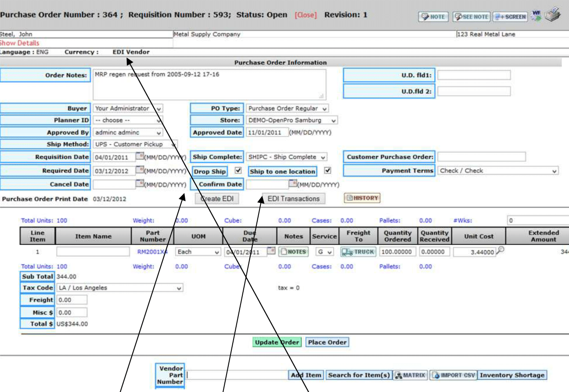Image resolution: width=569 pixels, height=392 pixels.
Task: Click the printer icon
Action: (553, 16)
